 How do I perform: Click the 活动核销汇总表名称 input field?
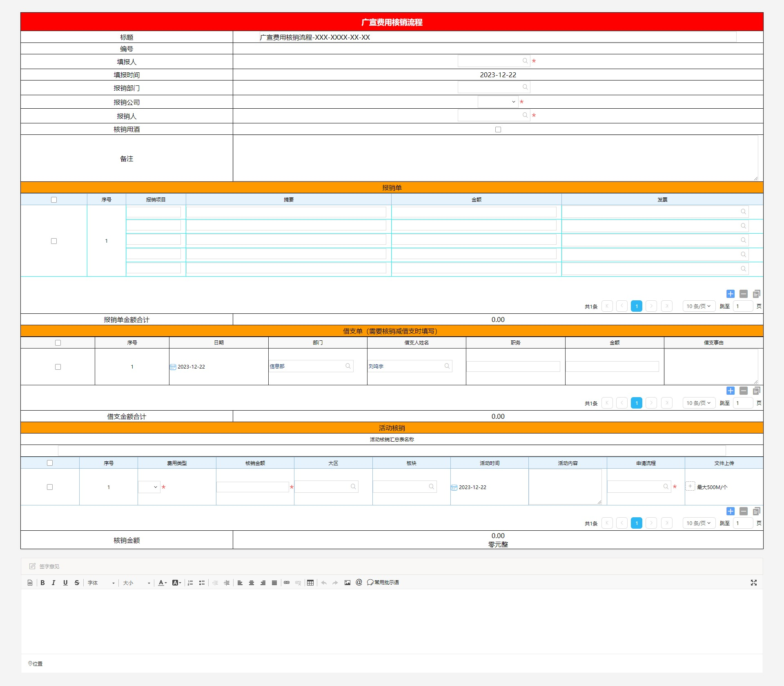[x=392, y=451]
